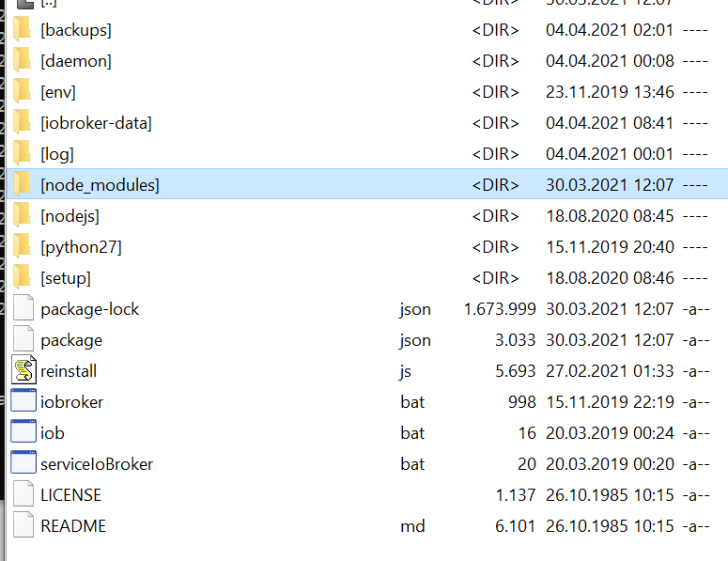This screenshot has width=728, height=561.
Task: Click the package json file icon
Action: pos(23,340)
